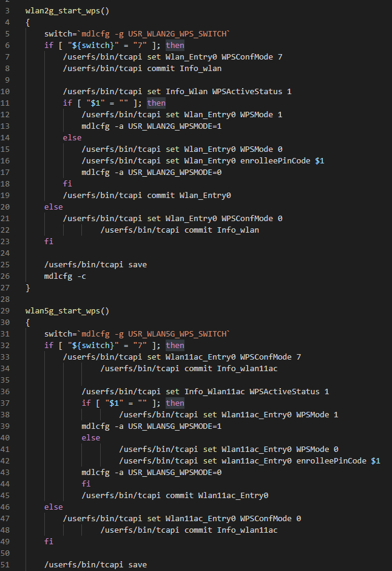The image size is (392, 571).
Task: Click the closing brace on line 27
Action: pos(28,288)
